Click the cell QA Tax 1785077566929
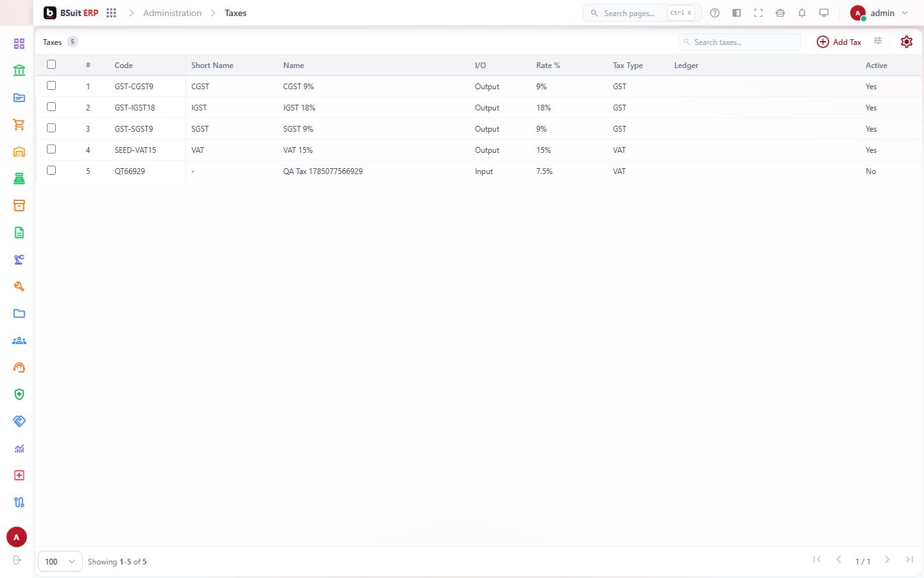This screenshot has width=924, height=578. (x=323, y=171)
